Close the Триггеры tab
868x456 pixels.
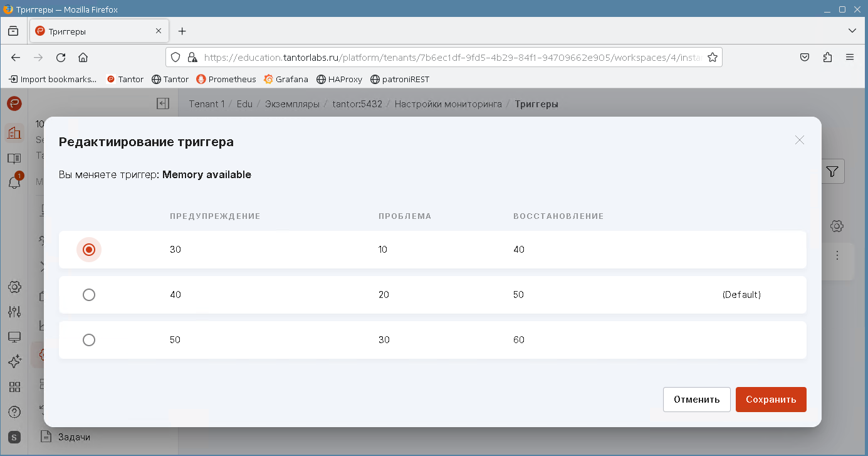(159, 31)
